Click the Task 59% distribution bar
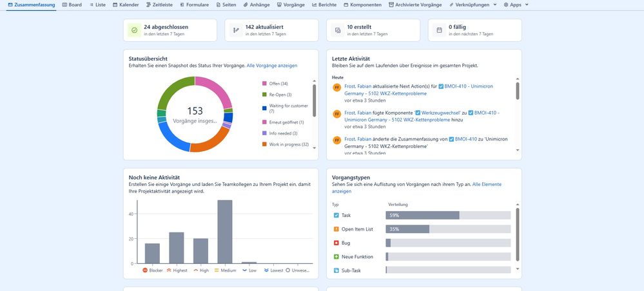Image resolution: width=644 pixels, height=291 pixels. [x=448, y=215]
